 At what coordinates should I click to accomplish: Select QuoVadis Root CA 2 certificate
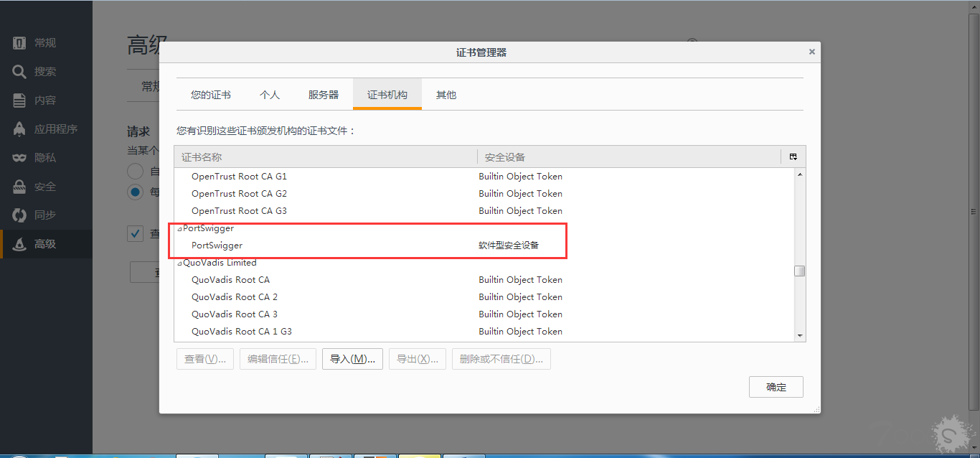coord(484,297)
